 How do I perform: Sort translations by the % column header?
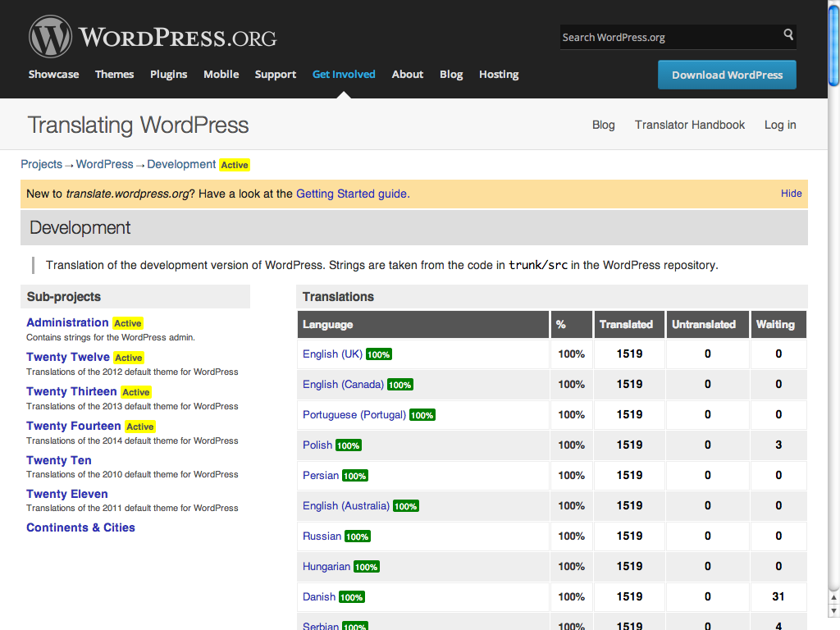tap(572, 324)
